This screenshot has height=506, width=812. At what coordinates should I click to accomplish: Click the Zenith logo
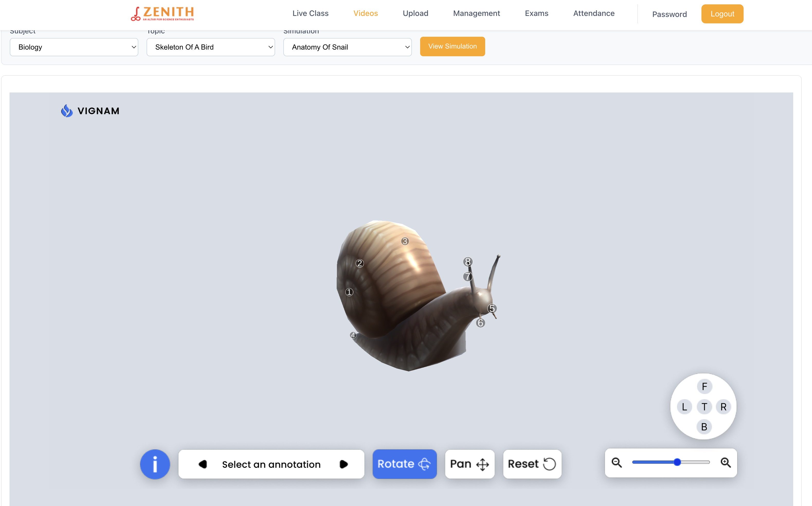pyautogui.click(x=163, y=14)
